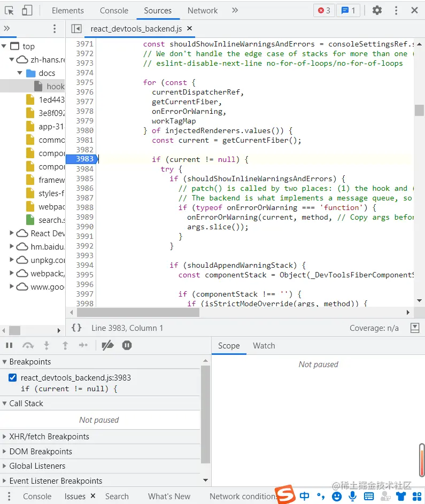Open the framew script file
425x504 pixels.
45,180
